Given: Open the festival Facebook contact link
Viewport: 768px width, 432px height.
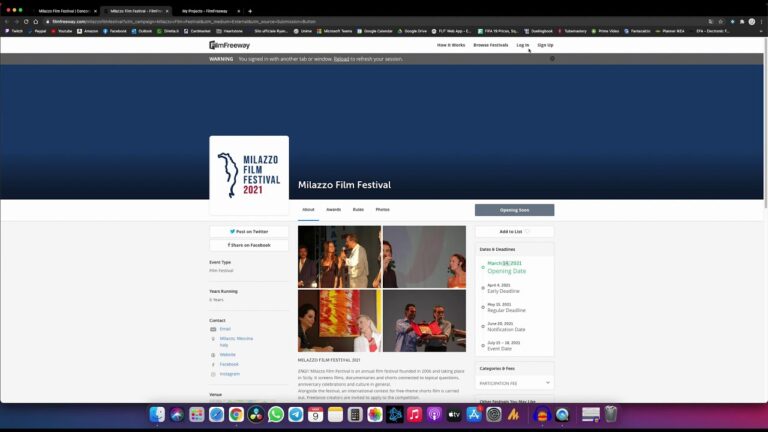Looking at the screenshot, I should coord(229,364).
